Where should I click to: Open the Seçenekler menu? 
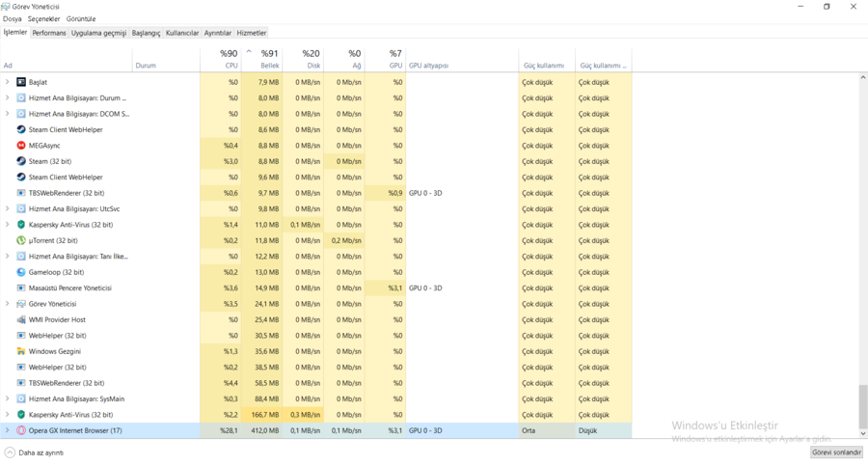pyautogui.click(x=43, y=19)
